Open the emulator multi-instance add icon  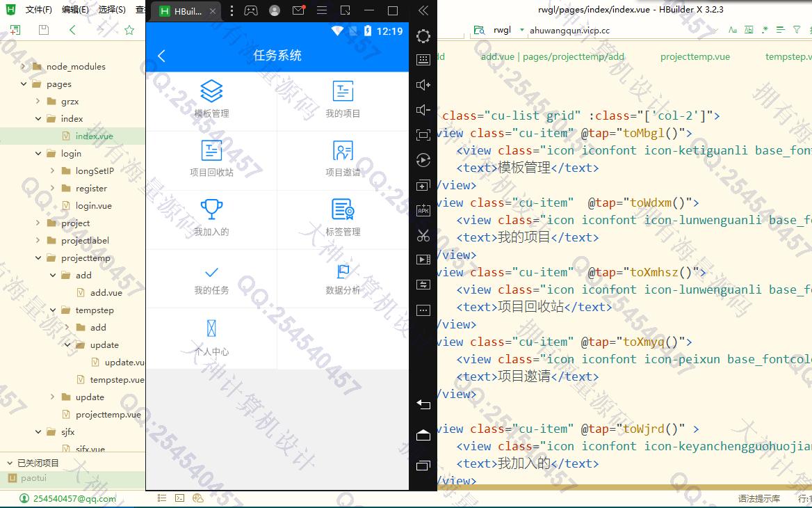point(423,185)
